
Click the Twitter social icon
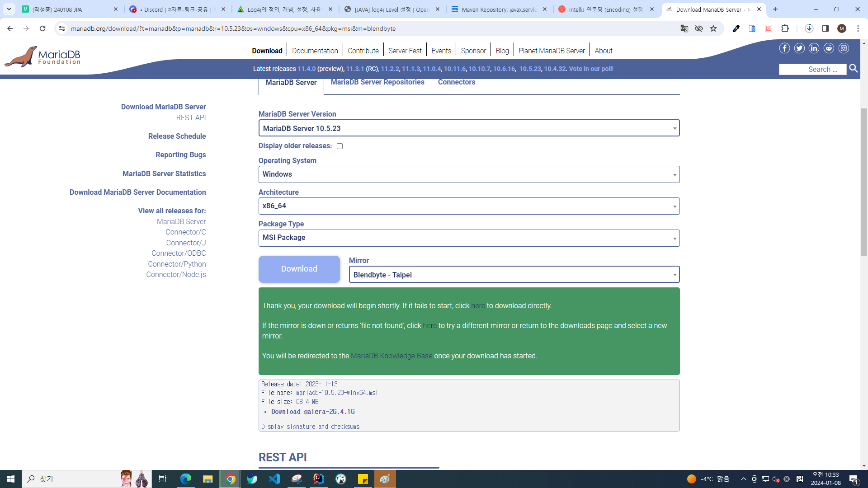tap(799, 48)
